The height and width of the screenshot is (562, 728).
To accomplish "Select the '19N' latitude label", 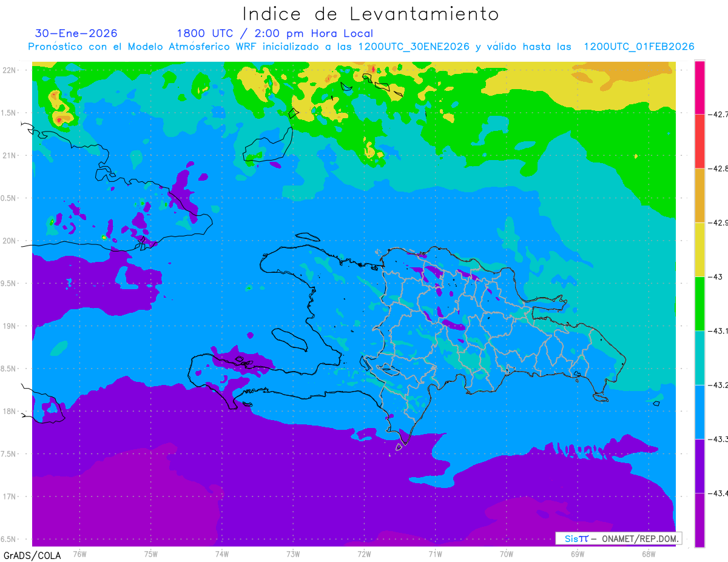I will (x=9, y=326).
